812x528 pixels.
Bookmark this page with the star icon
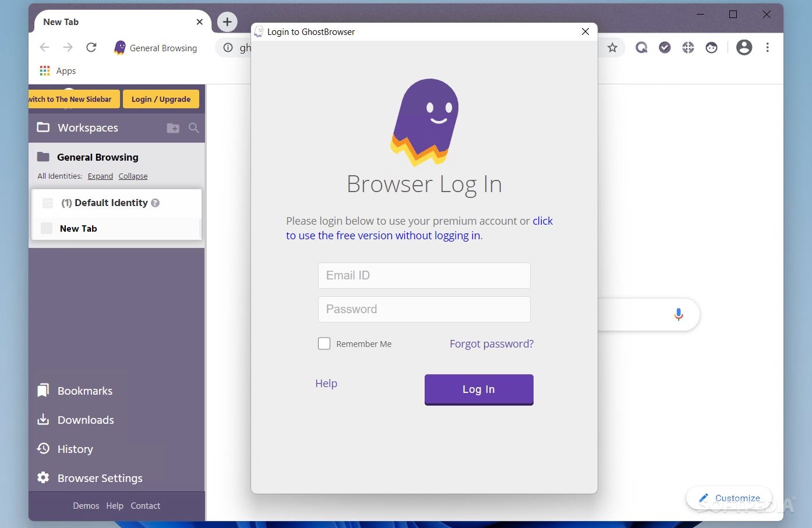point(612,48)
